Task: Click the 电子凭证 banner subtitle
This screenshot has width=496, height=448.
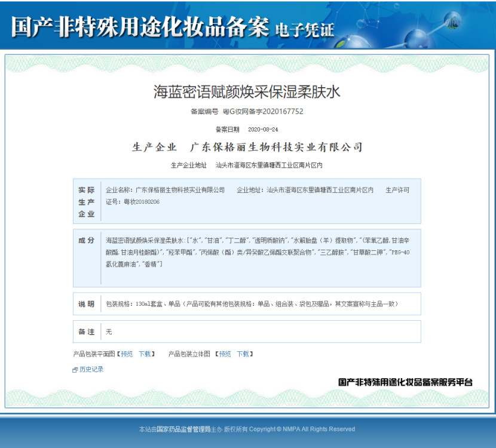Action: pyautogui.click(x=305, y=30)
